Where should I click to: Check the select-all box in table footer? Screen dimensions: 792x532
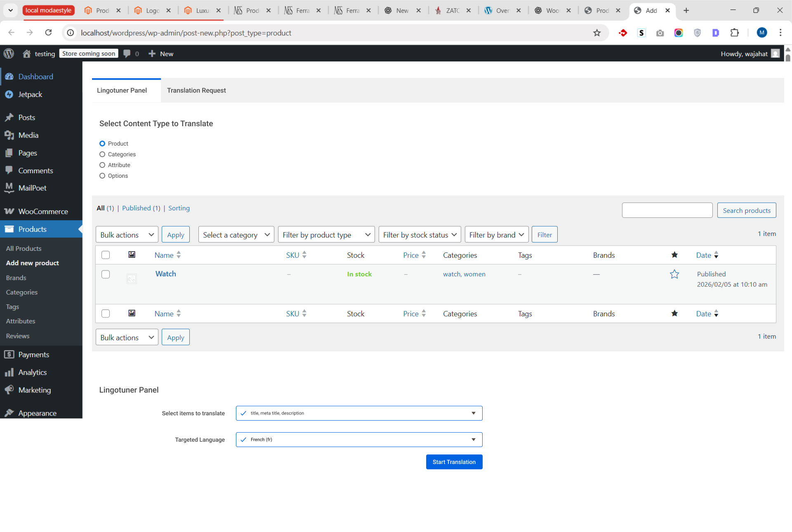(106, 314)
